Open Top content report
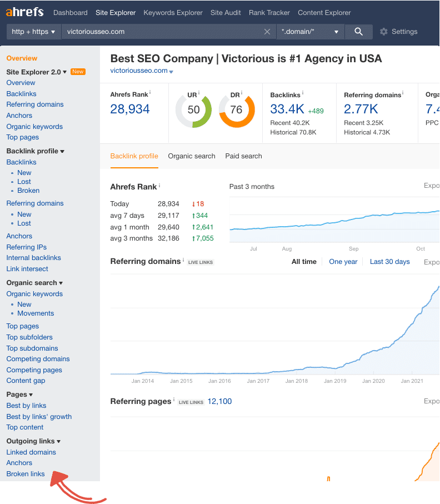Screen dimensions: 440x504 (25, 427)
